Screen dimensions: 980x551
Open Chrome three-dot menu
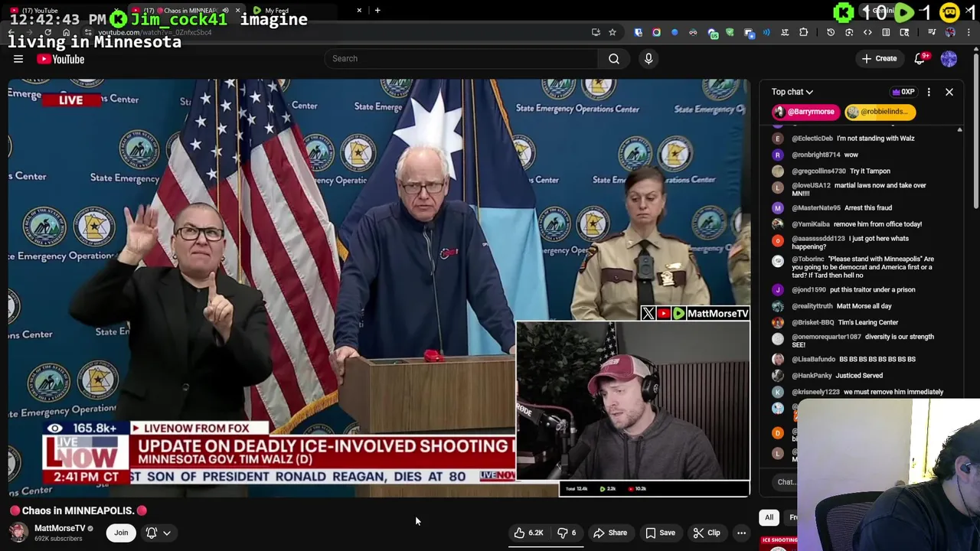tap(969, 32)
